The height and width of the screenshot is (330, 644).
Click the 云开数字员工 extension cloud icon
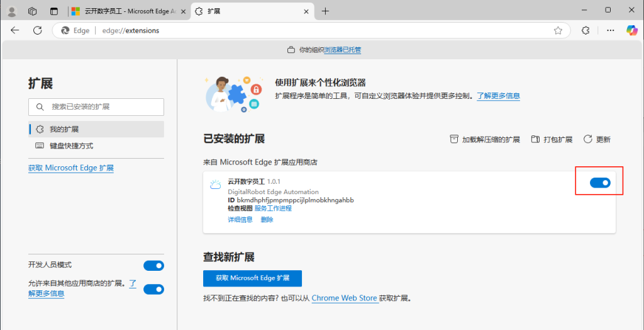point(216,185)
